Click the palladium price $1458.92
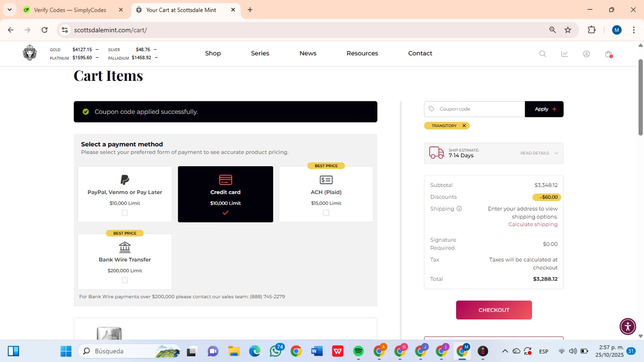This screenshot has height=362, width=644. point(141,58)
